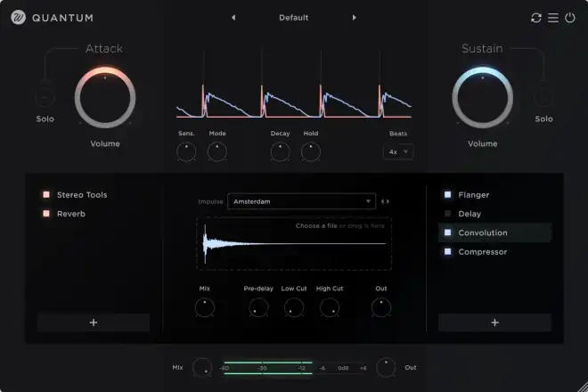Click the refresh icon in the header

pyautogui.click(x=535, y=18)
